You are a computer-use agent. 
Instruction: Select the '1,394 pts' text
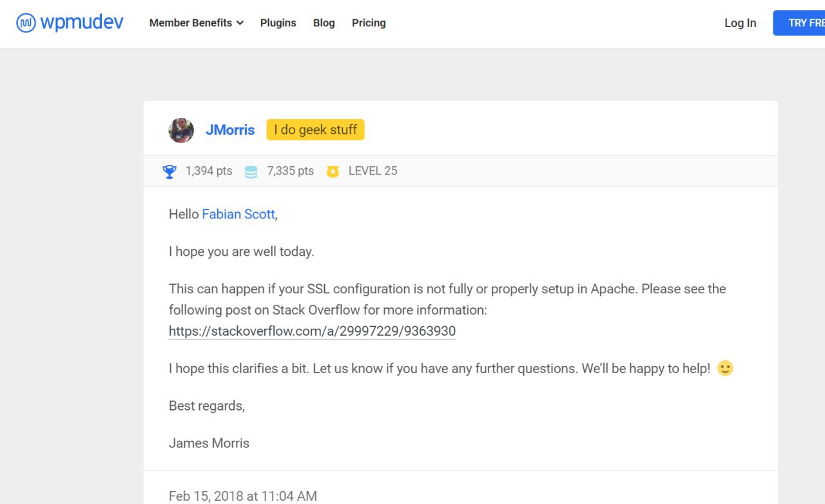pos(209,171)
